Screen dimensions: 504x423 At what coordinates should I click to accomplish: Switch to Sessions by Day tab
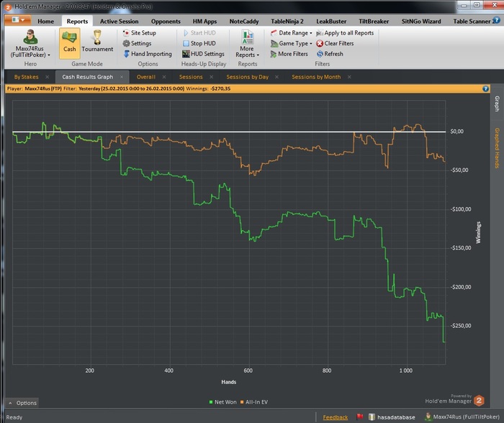tap(247, 77)
